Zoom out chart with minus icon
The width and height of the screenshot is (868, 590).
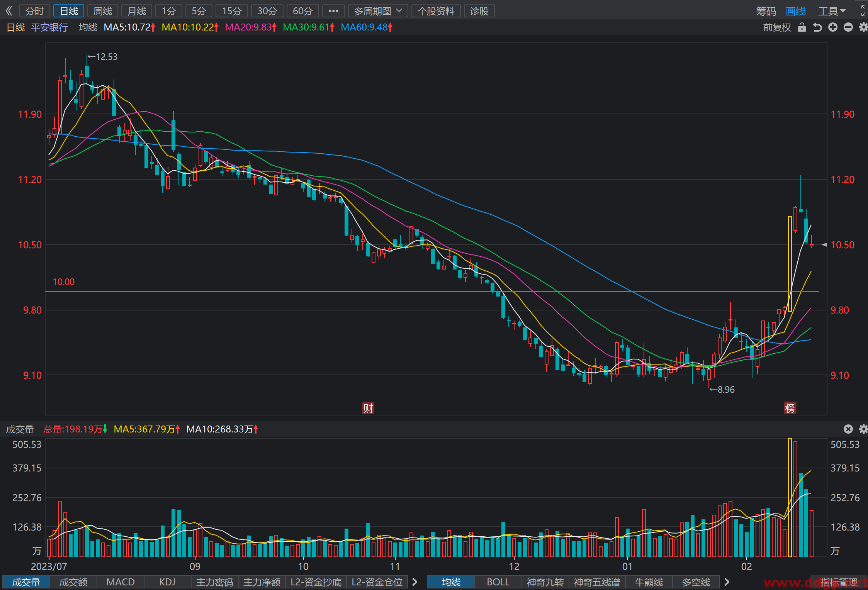pyautogui.click(x=848, y=27)
